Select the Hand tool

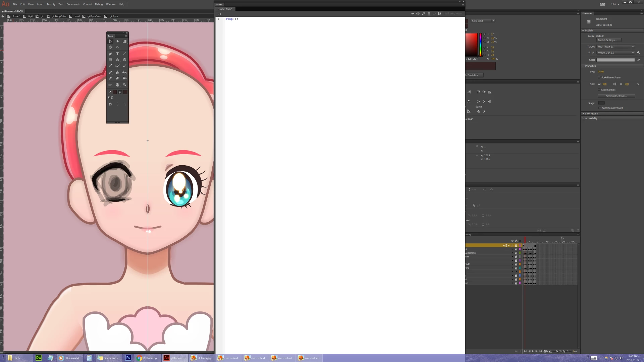(117, 85)
